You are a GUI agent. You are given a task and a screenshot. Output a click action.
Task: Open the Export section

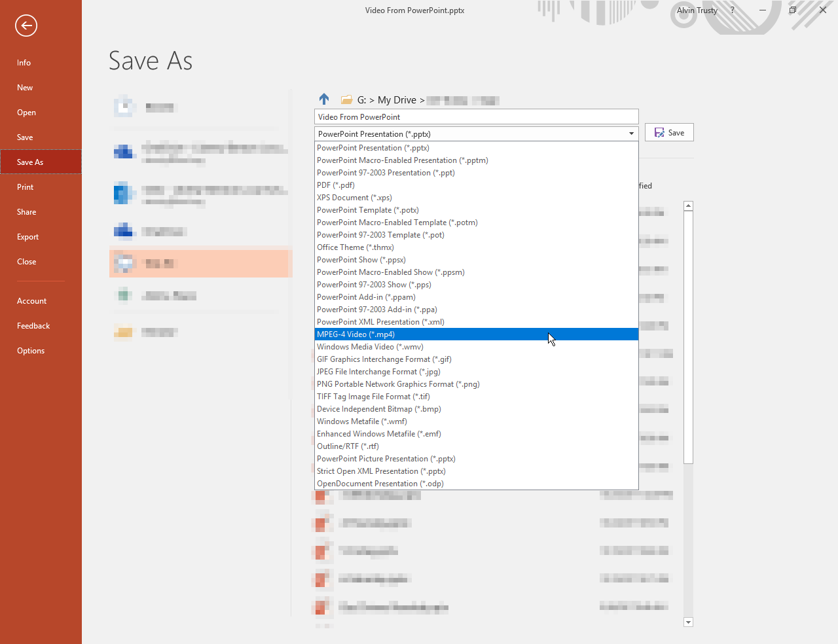point(41,237)
